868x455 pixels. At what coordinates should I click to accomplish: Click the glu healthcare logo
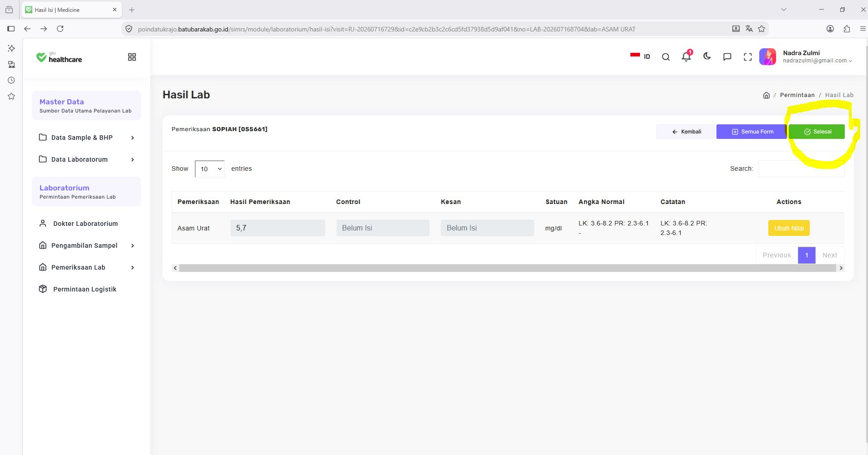tap(59, 57)
